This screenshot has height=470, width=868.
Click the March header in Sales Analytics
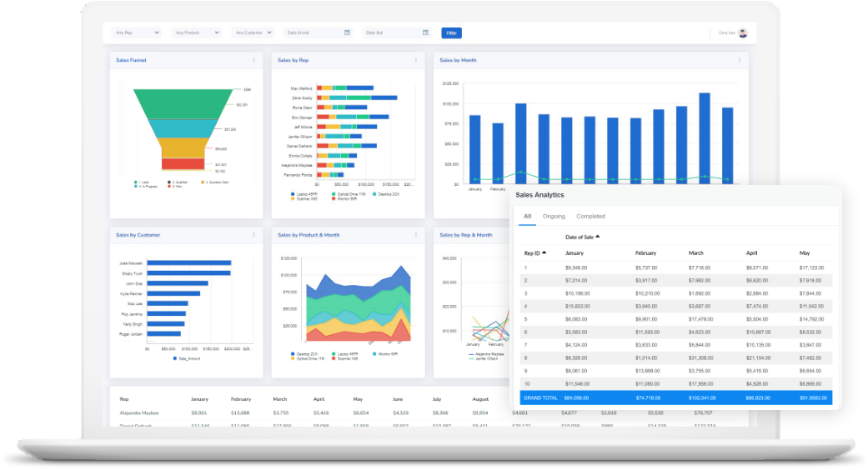pyautogui.click(x=696, y=252)
